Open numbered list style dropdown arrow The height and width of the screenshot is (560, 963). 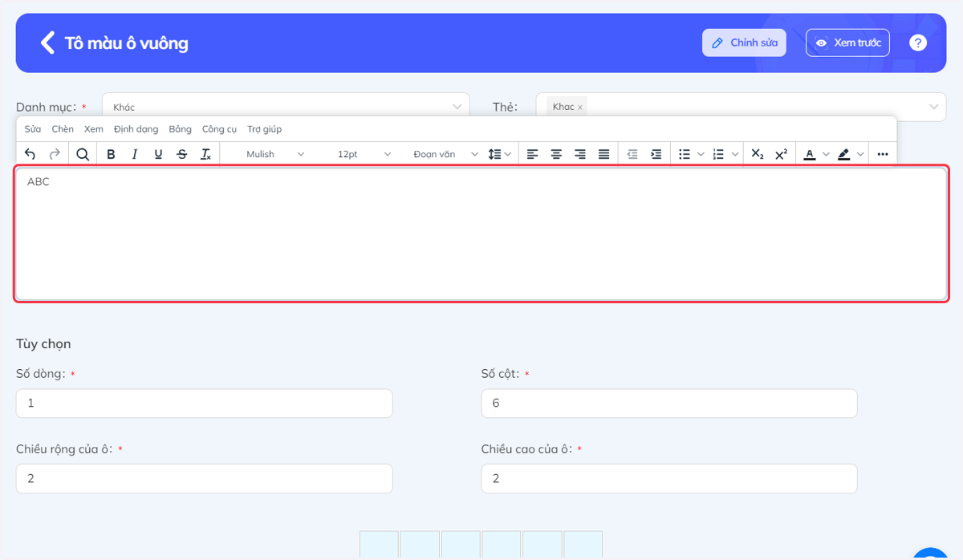point(735,154)
